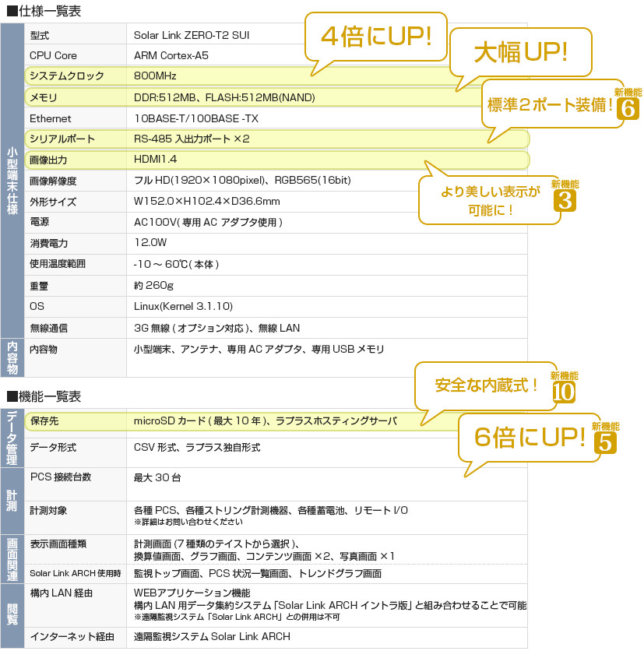
Task: Click the 計測画面(7種類のテイストから選択) text
Action: (x=216, y=544)
